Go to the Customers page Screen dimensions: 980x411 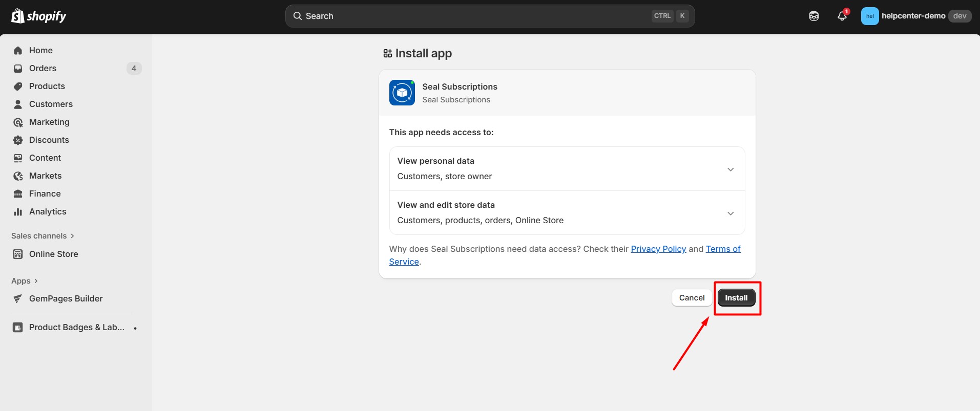(51, 104)
